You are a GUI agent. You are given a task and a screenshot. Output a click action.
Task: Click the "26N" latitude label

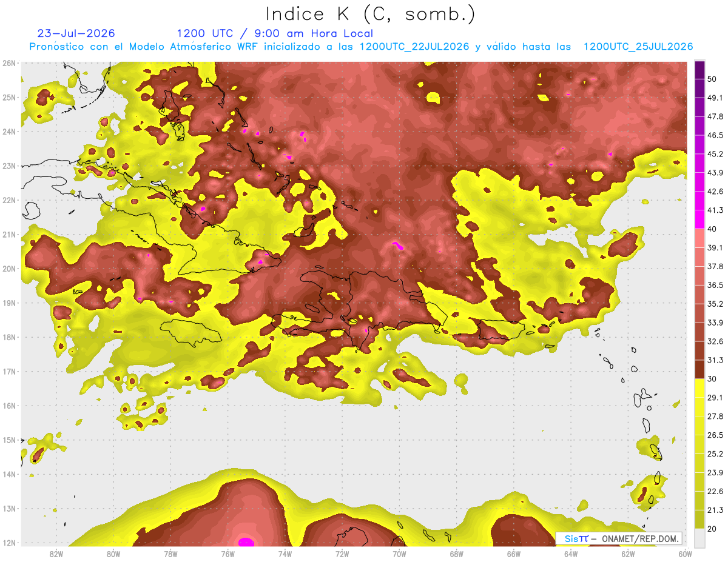click(8, 63)
